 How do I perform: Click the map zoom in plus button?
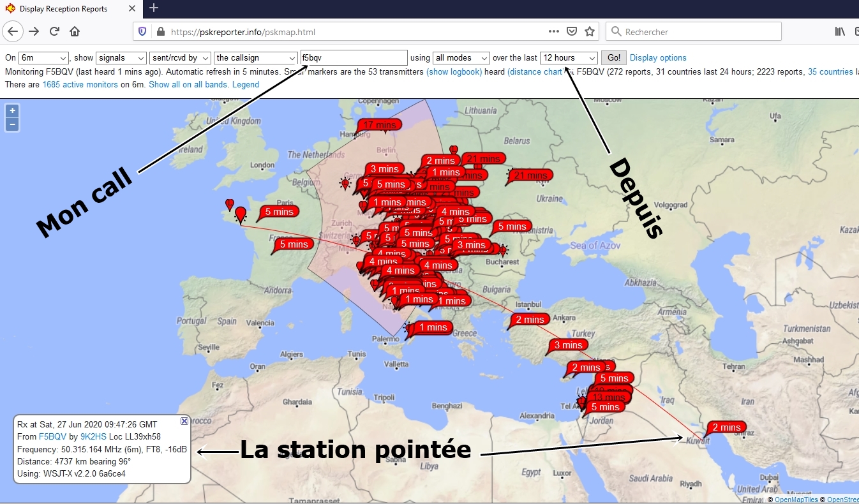(x=12, y=111)
